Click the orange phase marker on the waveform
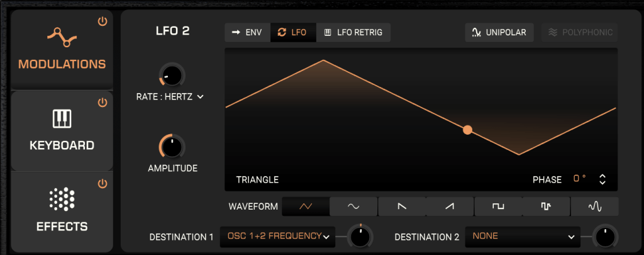Image resolution: width=644 pixels, height=255 pixels. 467,130
